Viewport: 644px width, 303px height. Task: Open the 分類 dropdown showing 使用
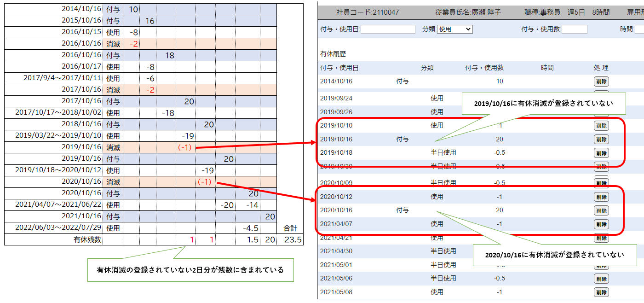454,29
